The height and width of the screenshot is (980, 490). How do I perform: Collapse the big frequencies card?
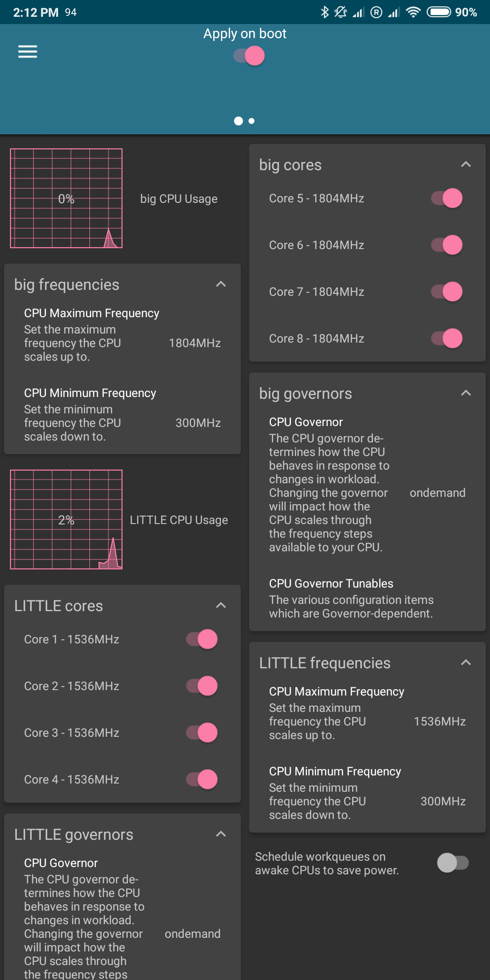pyautogui.click(x=221, y=284)
